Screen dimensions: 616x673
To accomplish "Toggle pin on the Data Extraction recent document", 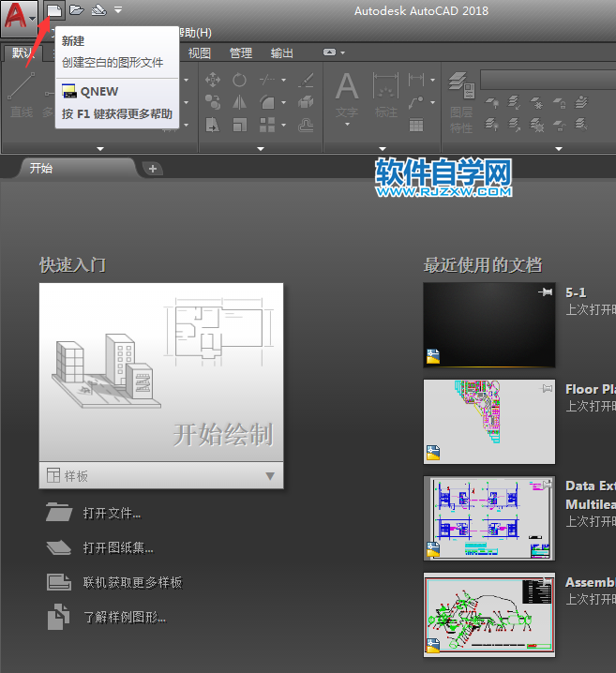I will tap(545, 486).
